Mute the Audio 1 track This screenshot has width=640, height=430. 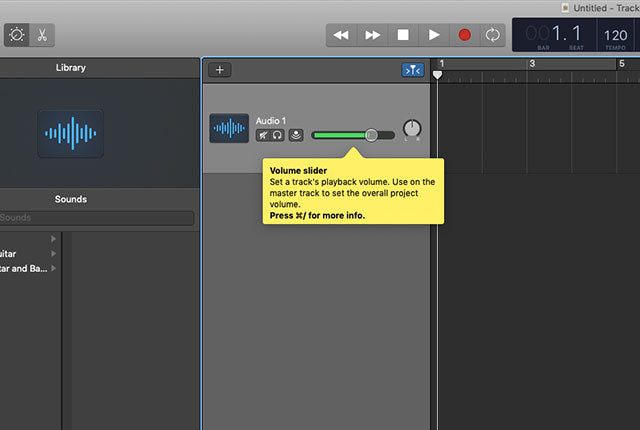tap(262, 135)
